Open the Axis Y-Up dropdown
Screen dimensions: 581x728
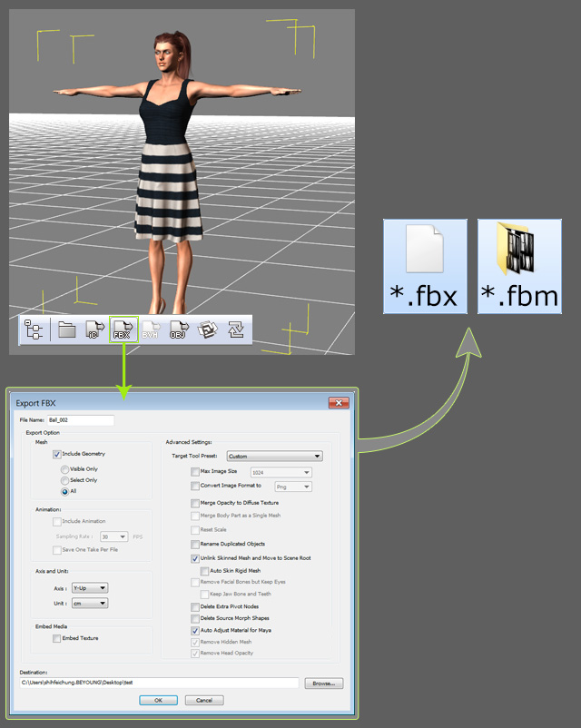tap(90, 588)
